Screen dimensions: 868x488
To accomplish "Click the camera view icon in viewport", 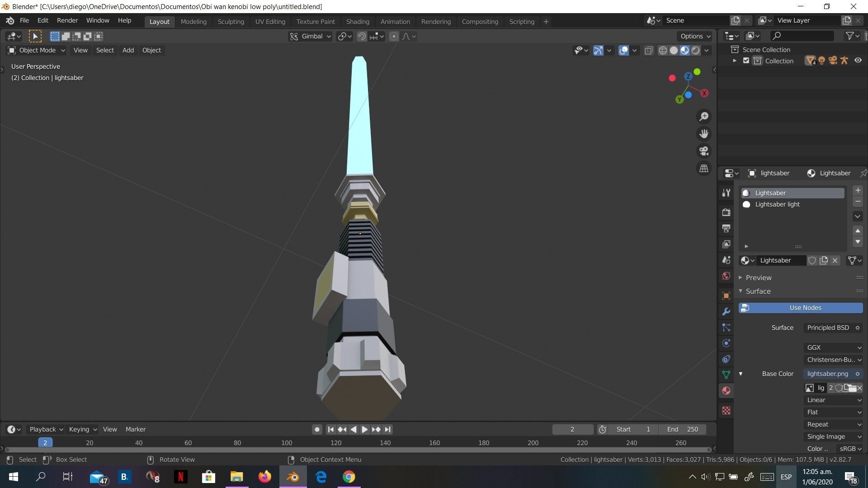I will point(704,151).
